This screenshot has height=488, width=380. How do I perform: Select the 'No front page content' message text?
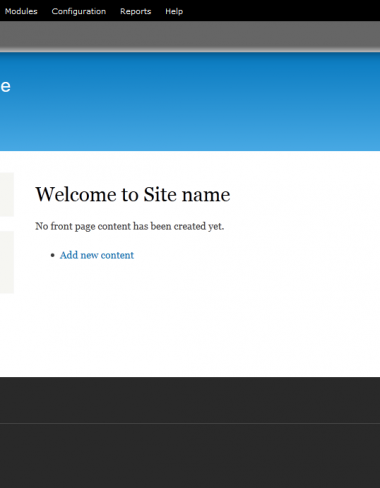point(130,226)
